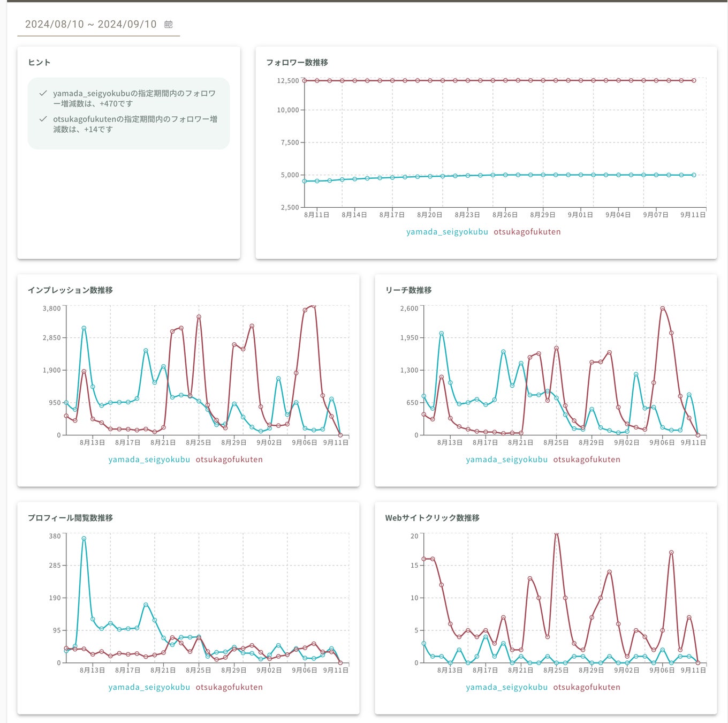Click the date range field 2024/08/10 ~ 2024/09/10
Viewport: 728px width, 723px height.
98,24
